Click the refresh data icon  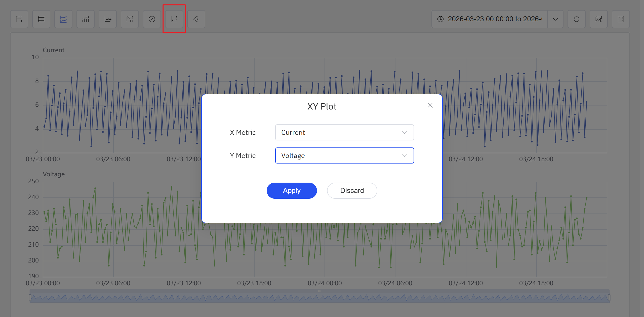tap(577, 19)
